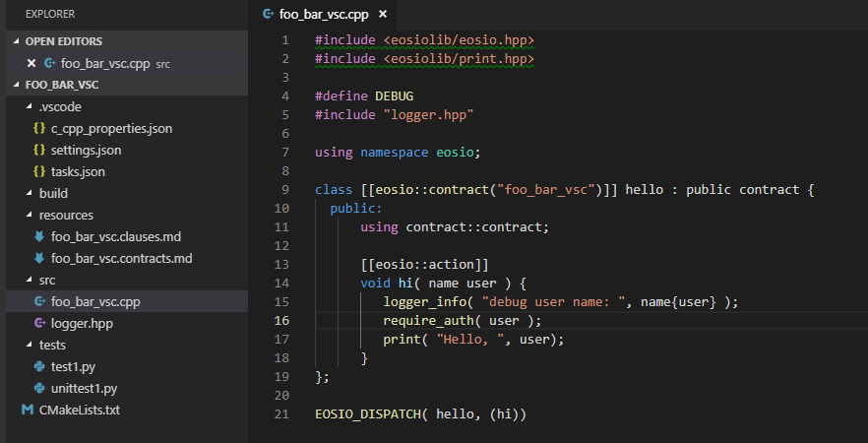Click the EXPLORER panel title
Screen dimensions: 868x443
[50, 15]
